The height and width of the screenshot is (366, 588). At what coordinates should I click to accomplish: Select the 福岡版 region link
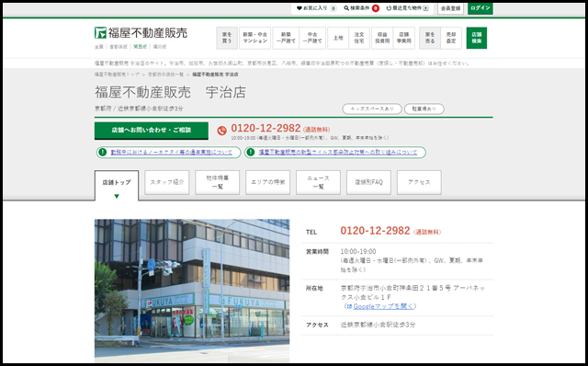[x=160, y=47]
